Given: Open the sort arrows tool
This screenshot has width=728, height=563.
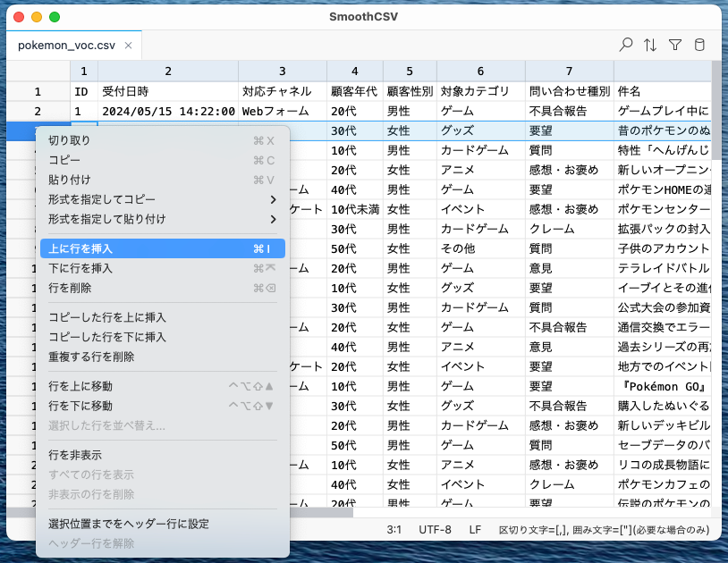Looking at the screenshot, I should click(x=650, y=45).
